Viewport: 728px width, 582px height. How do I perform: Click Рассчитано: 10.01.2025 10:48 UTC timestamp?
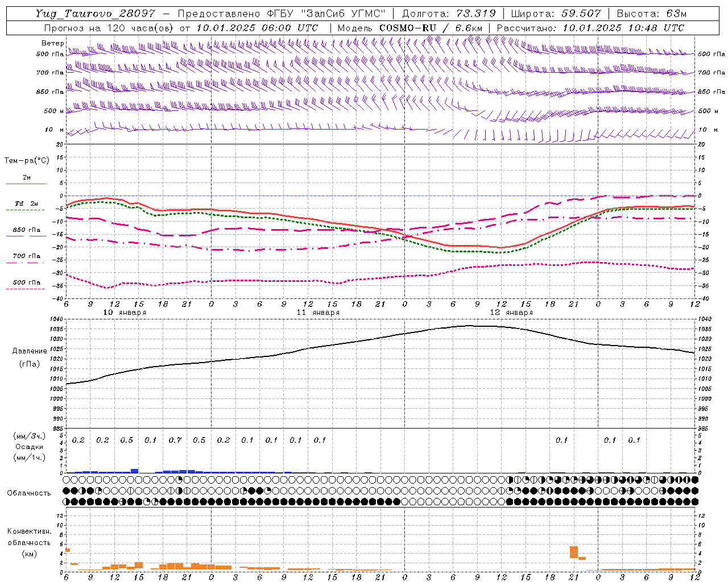(x=590, y=28)
